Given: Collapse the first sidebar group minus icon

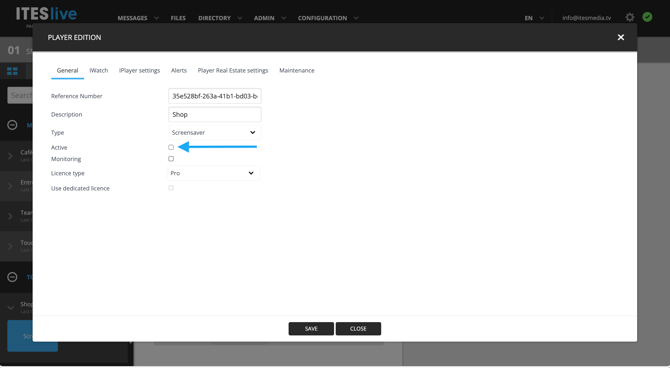Looking at the screenshot, I should (x=12, y=125).
